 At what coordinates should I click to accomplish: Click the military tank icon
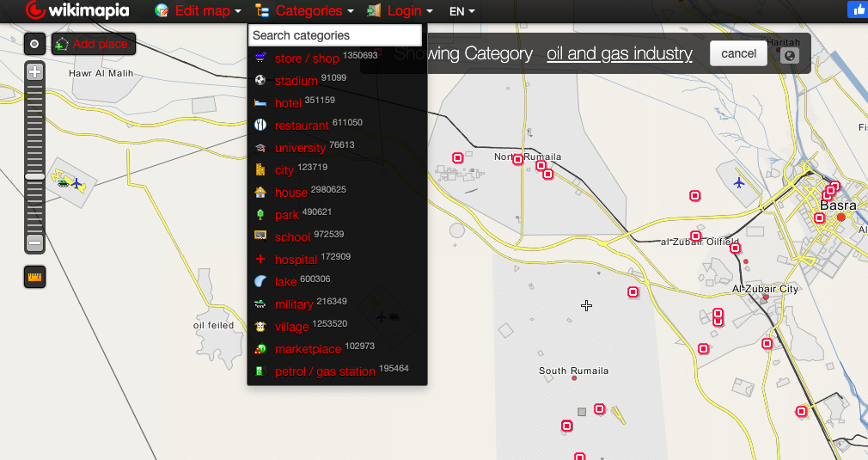tap(260, 304)
